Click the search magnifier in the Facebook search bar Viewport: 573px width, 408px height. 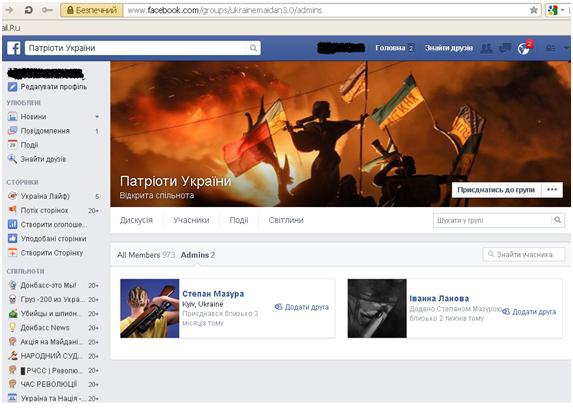click(253, 48)
